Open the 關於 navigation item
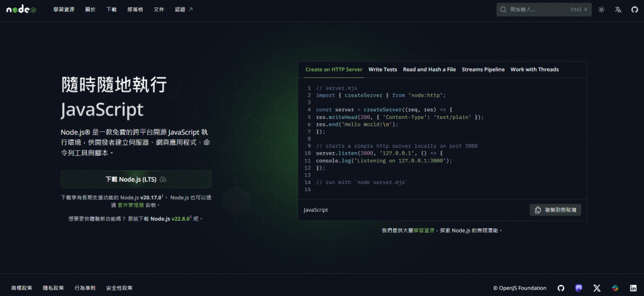The image size is (644, 296). coord(91,9)
